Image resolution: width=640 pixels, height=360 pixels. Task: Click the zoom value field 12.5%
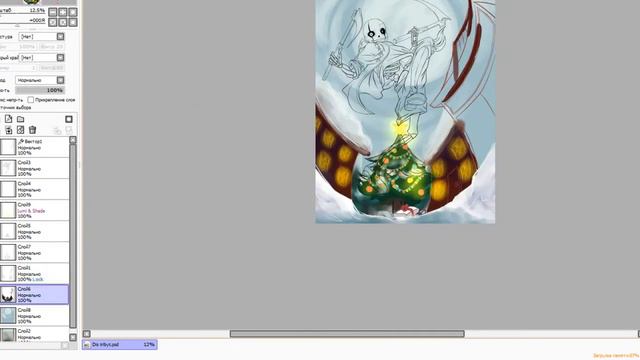coord(23,10)
